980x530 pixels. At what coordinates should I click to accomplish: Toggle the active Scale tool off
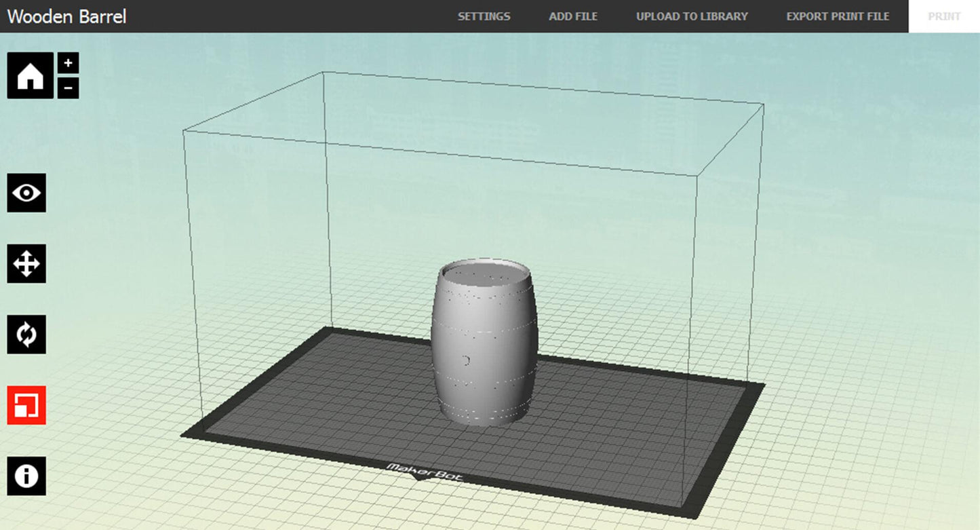26,405
